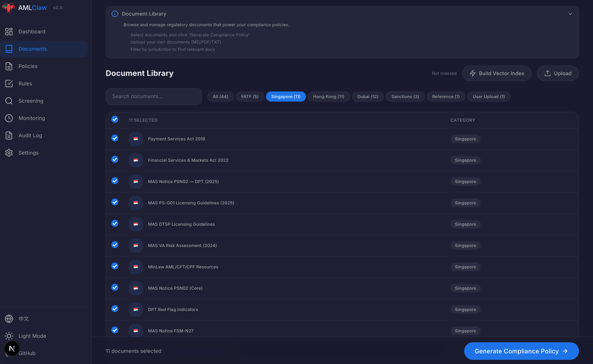The image size is (593, 364).
Task: Collapse the Document Library info panel
Action: coord(570,14)
